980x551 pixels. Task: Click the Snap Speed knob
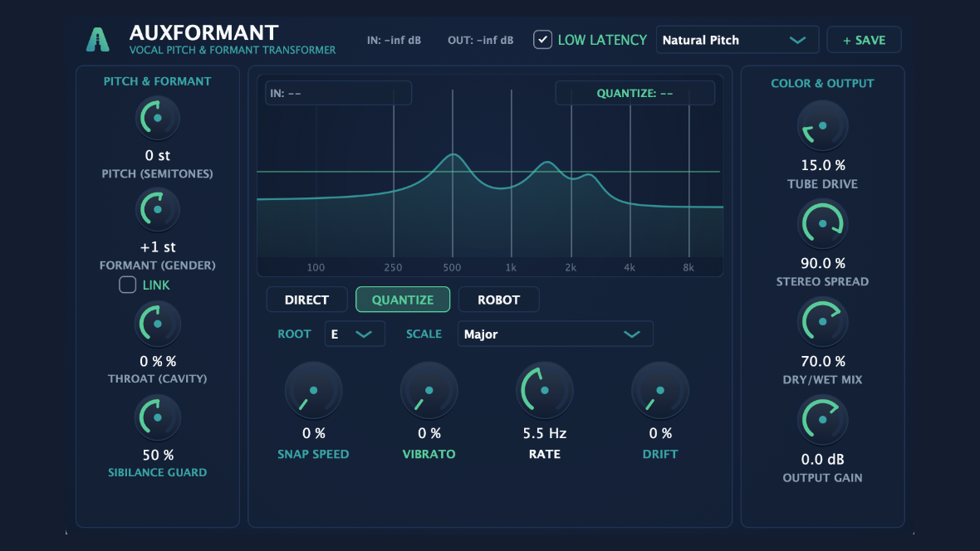coord(313,391)
